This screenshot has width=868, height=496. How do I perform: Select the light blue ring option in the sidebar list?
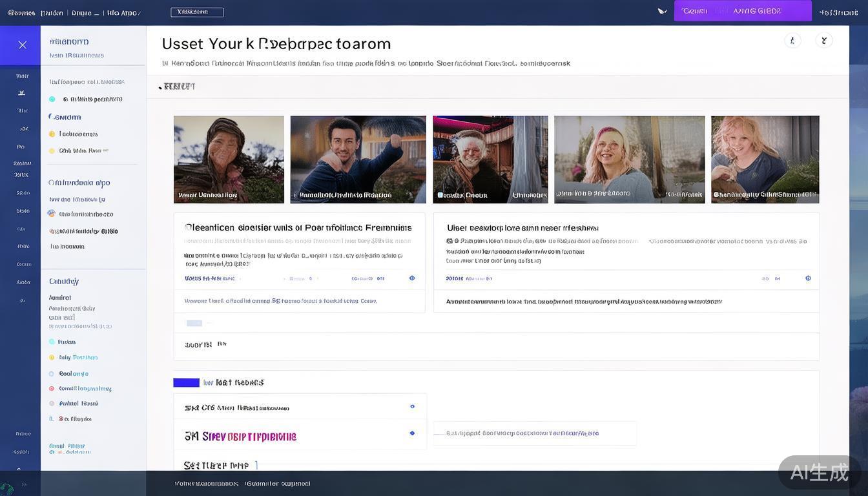pyautogui.click(x=52, y=374)
